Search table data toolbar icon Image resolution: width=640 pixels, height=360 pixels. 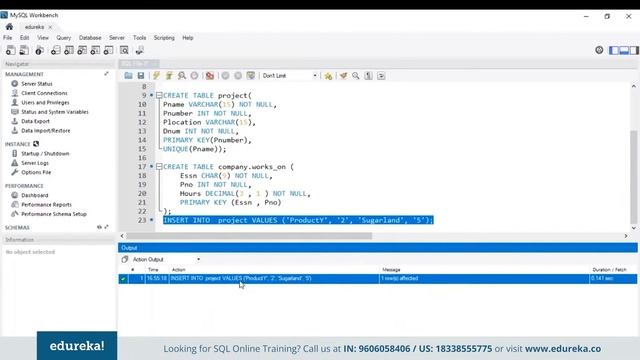124,50
